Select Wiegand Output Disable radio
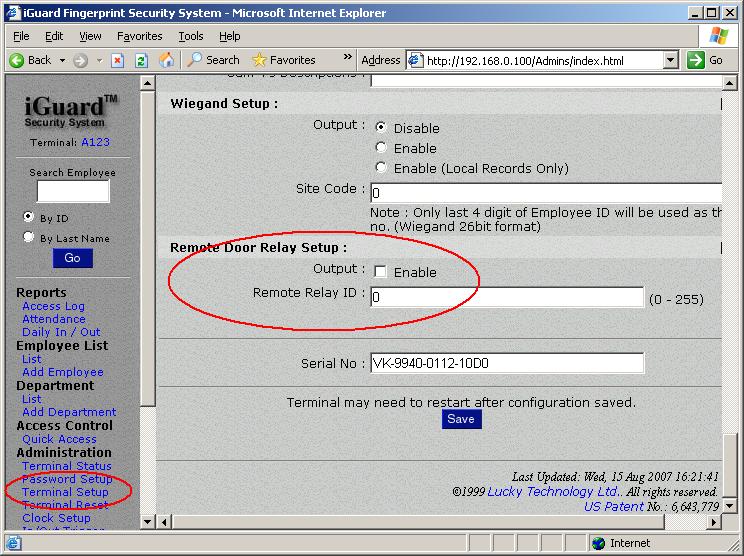 [381, 127]
